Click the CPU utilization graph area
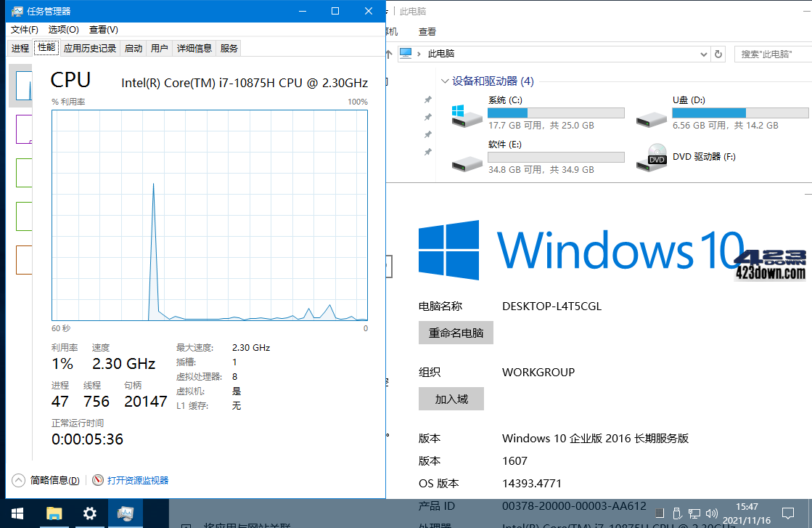The image size is (812, 528). (210, 215)
